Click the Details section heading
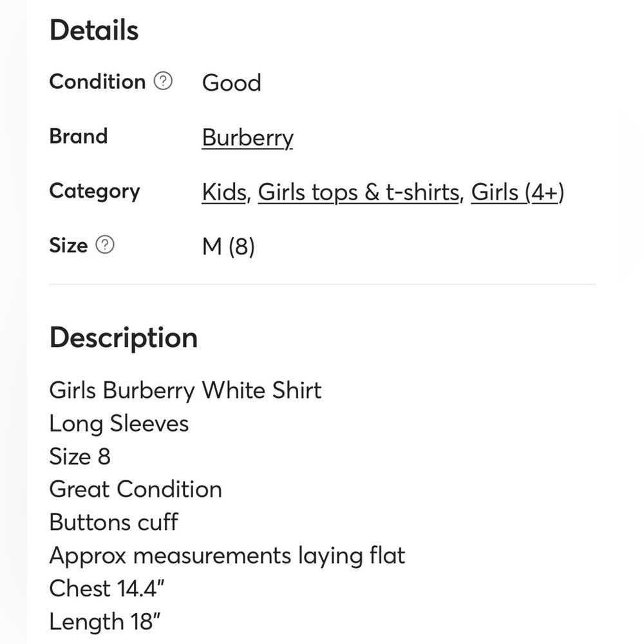This screenshot has height=644, width=644. click(94, 30)
